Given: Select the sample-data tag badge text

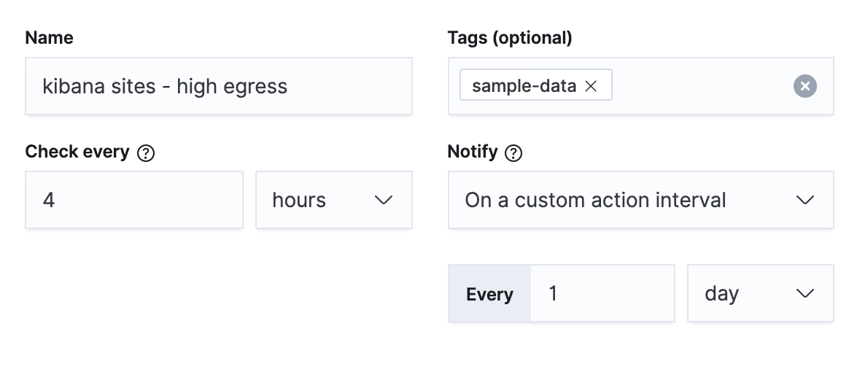Looking at the screenshot, I should pos(524,86).
